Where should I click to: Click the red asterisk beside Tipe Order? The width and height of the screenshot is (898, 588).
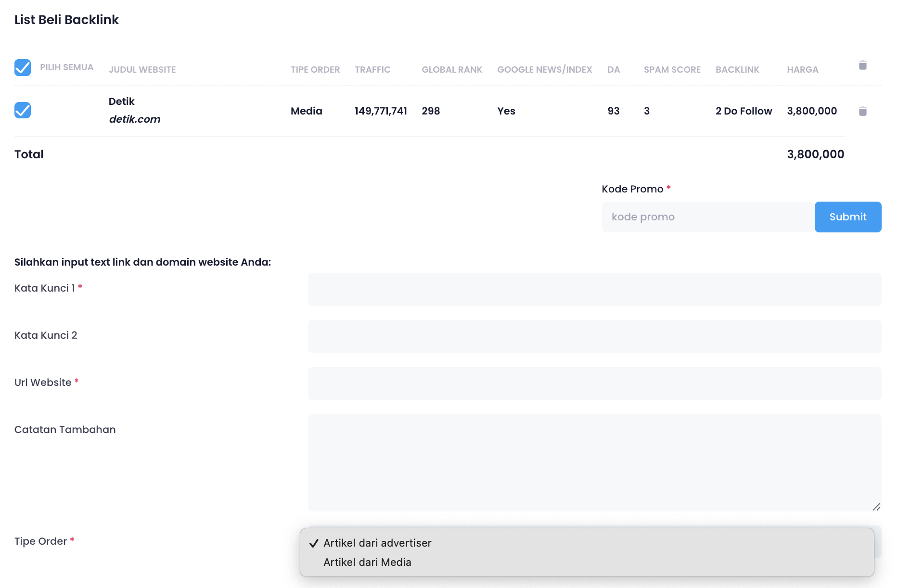[72, 540]
